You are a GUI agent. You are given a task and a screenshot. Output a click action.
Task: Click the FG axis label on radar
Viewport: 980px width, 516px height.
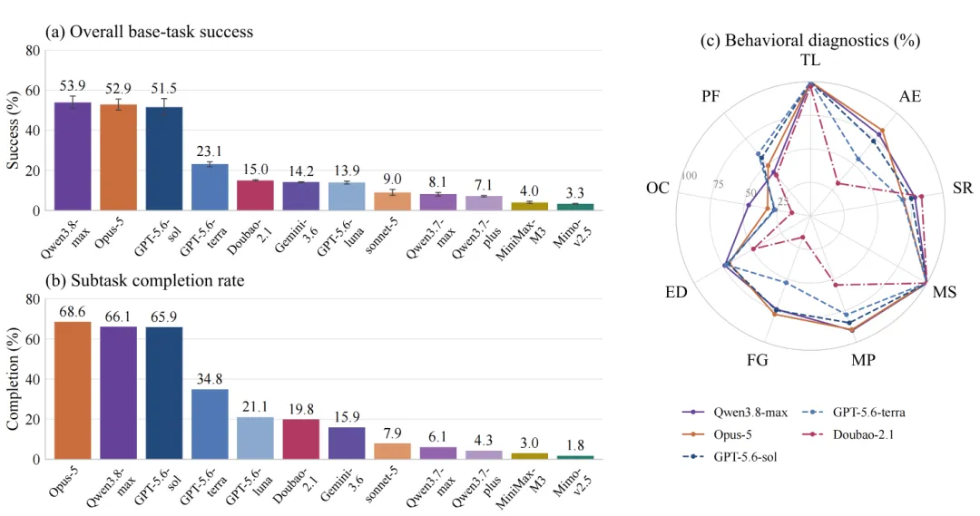757,360
